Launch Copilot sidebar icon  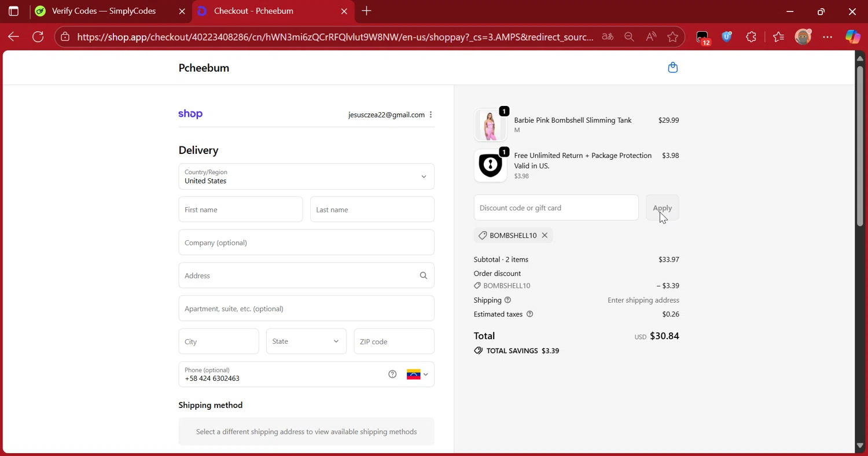852,37
